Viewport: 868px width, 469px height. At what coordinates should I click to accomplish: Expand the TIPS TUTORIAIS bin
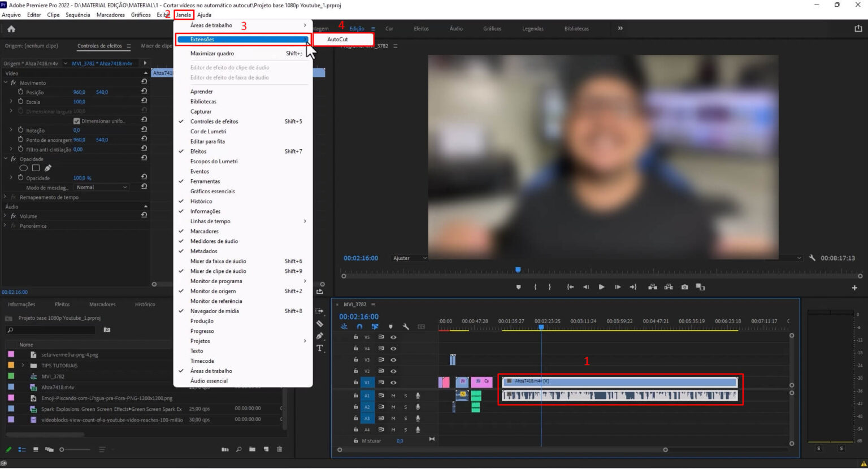[23, 366]
